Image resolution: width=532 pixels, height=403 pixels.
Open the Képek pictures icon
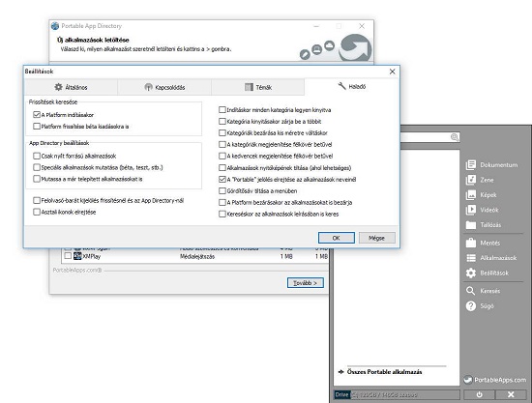point(471,195)
